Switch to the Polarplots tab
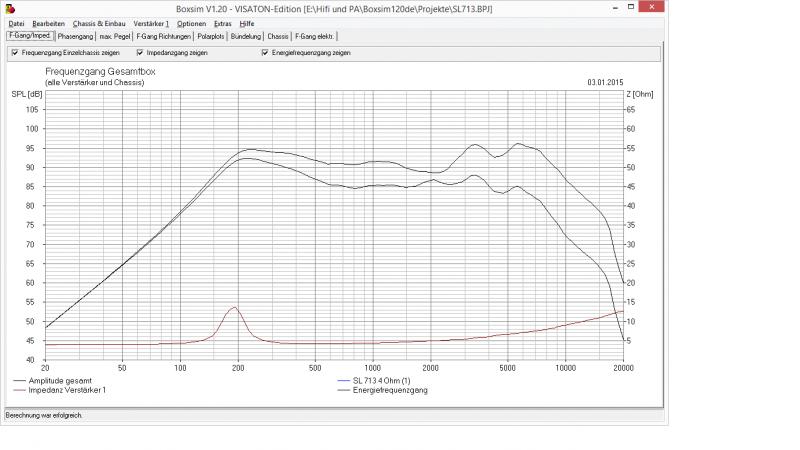 coord(211,36)
